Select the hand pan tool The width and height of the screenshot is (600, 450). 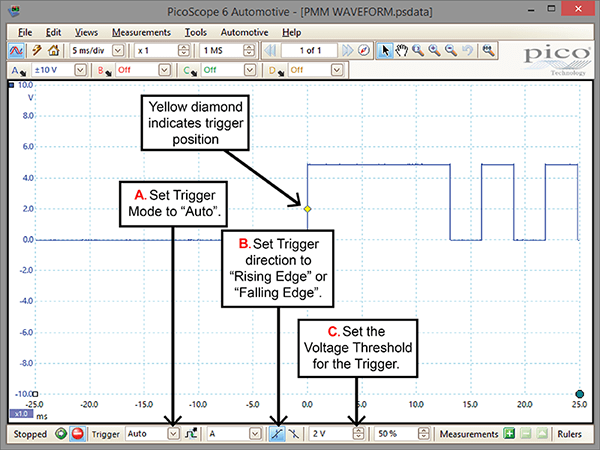pyautogui.click(x=401, y=51)
